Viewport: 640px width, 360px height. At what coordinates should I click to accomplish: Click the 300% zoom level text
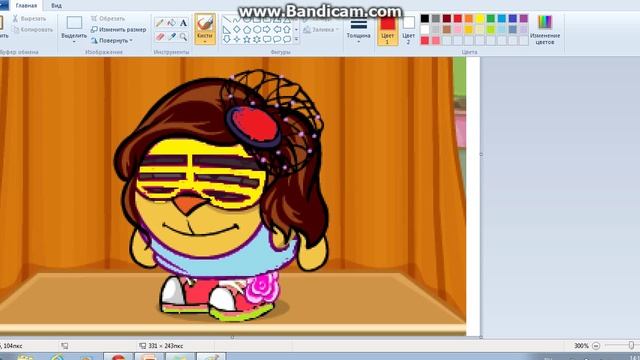point(581,346)
